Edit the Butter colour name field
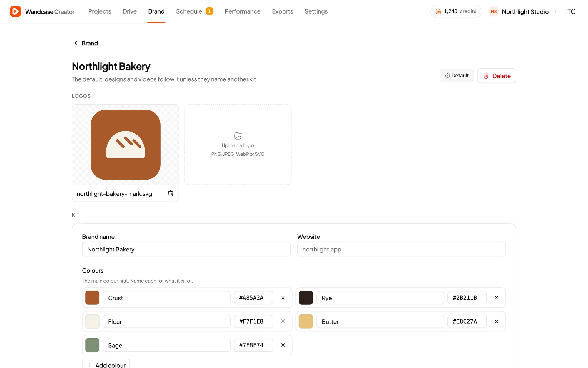The image size is (588, 368). tap(380, 321)
